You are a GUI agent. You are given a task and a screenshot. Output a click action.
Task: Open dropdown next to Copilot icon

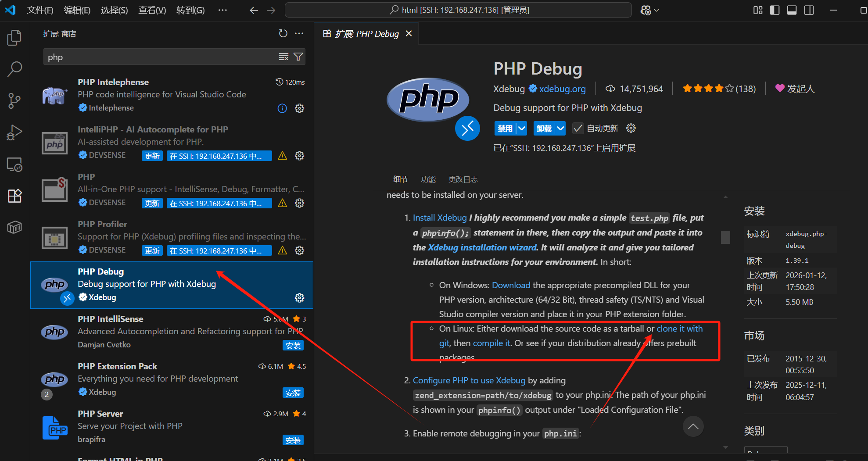[656, 10]
